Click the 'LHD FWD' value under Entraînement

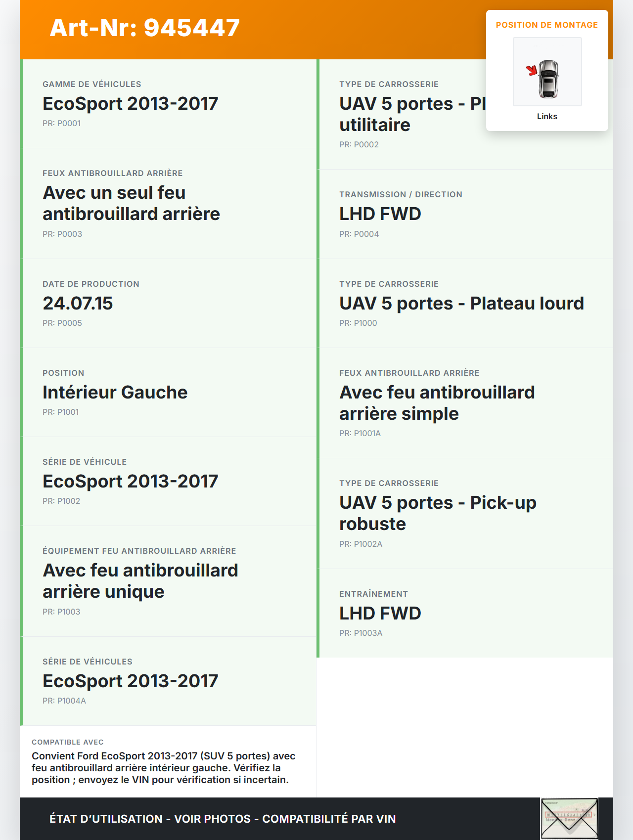coord(380,613)
